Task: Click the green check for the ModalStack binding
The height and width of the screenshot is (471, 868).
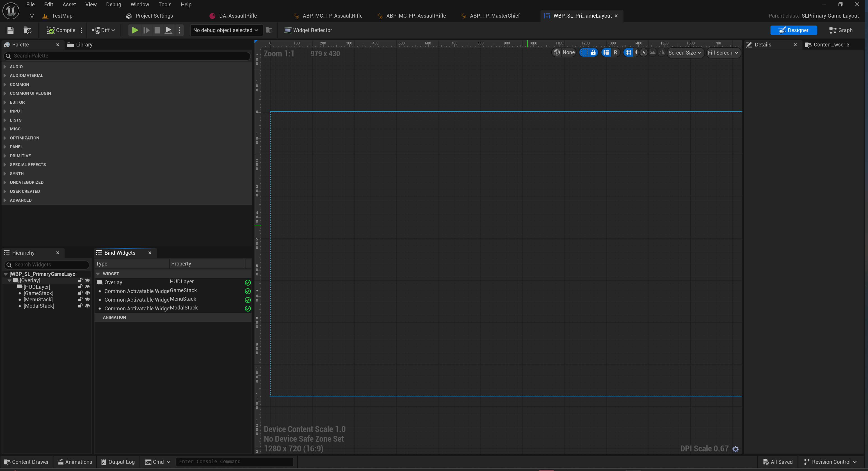Action: [x=248, y=309]
